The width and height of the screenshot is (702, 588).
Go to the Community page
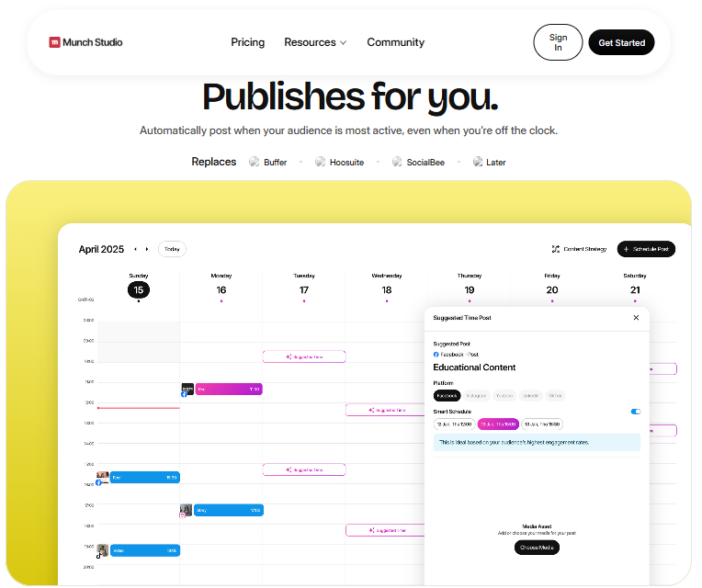coord(396,42)
